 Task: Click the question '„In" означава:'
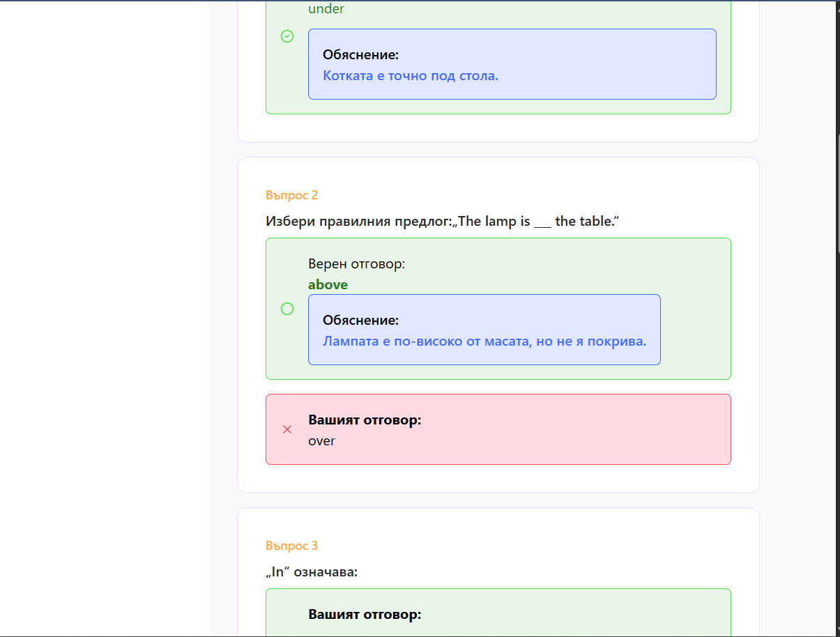(312, 572)
